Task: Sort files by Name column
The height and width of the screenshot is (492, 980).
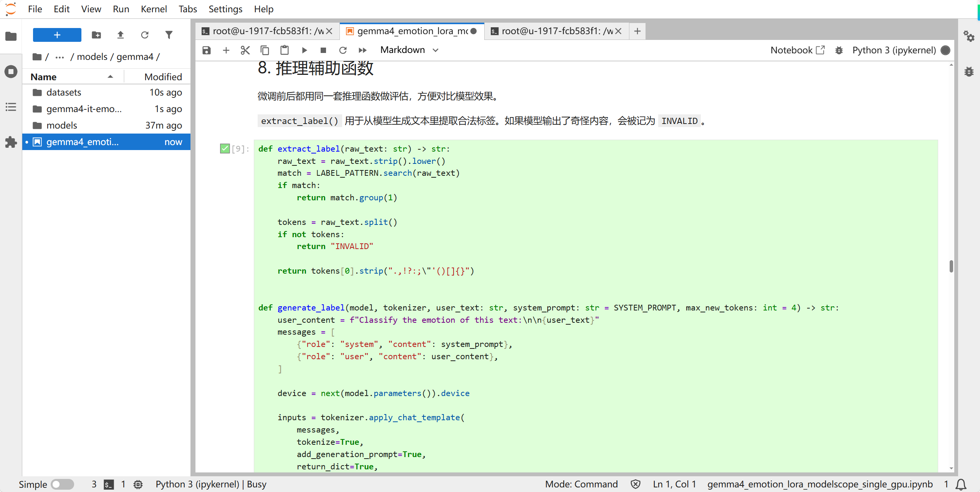Action: [x=73, y=77]
